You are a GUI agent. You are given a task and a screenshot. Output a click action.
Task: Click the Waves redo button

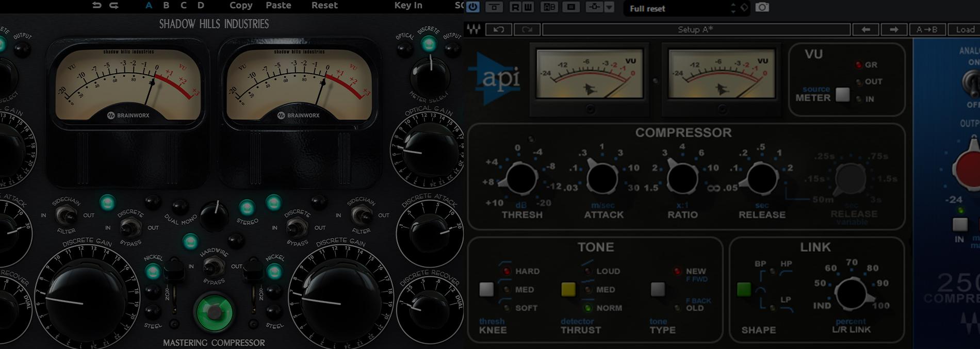point(527,29)
